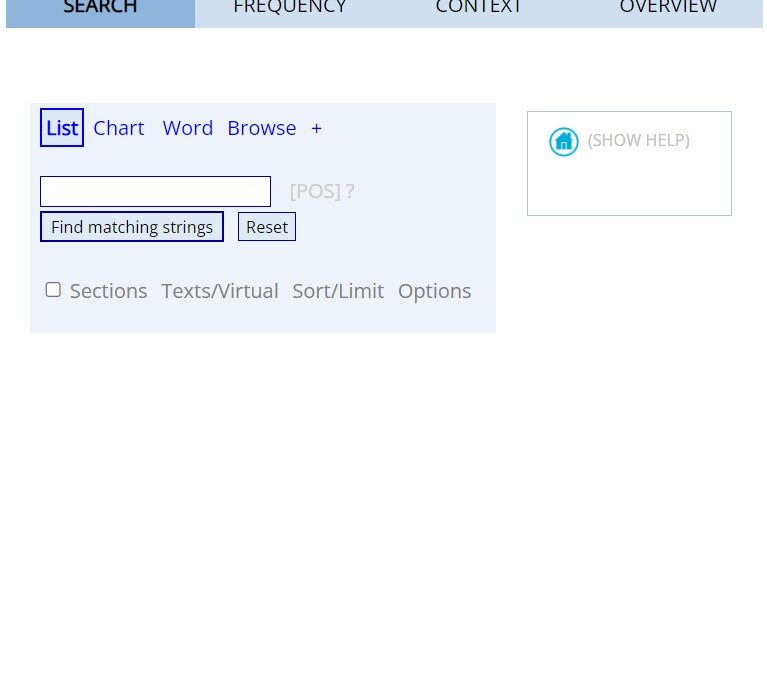Switch to Chart search mode
Image resolution: width=767 pixels, height=675 pixels.
click(x=119, y=128)
